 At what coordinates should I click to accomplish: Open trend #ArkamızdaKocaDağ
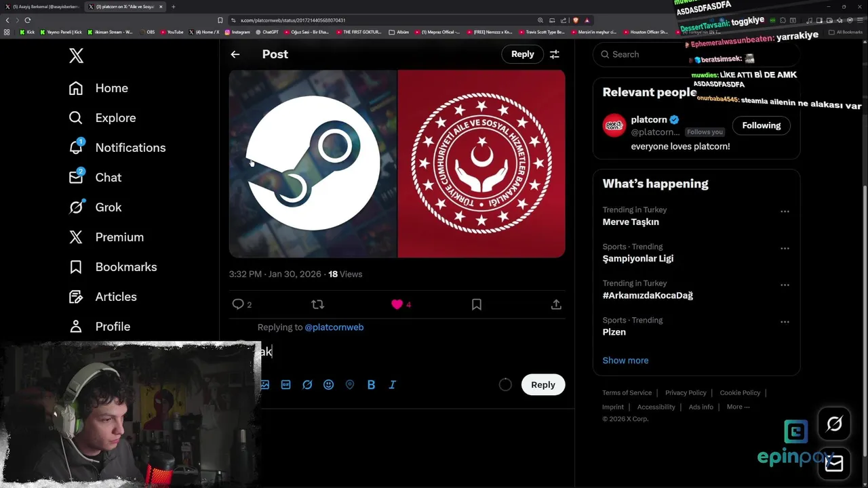click(648, 295)
